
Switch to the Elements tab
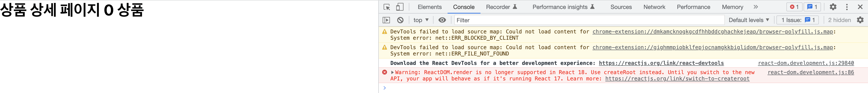[430, 7]
